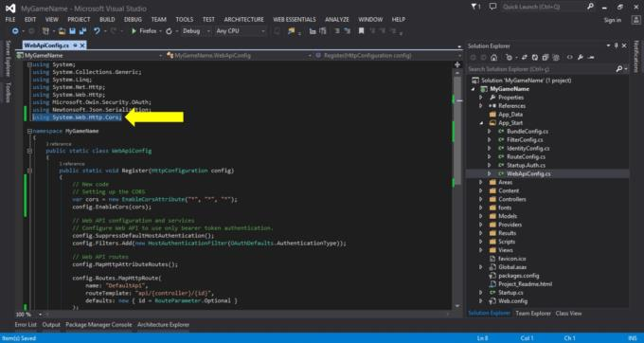Switch to the Class View tab
Image resolution: width=644 pixels, height=343 pixels.
(x=568, y=314)
